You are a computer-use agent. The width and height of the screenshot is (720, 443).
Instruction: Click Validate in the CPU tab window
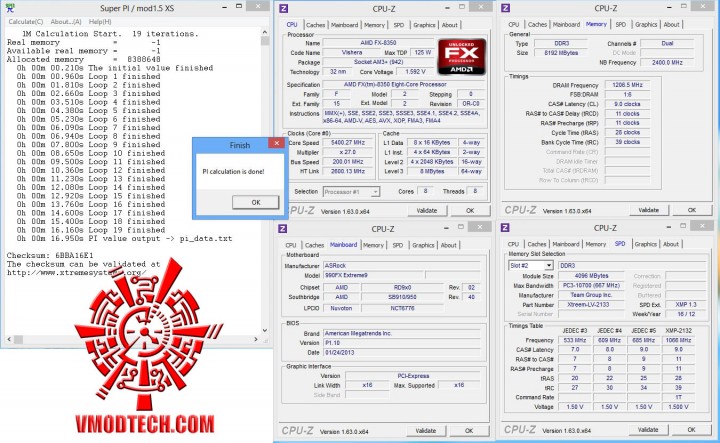click(427, 211)
